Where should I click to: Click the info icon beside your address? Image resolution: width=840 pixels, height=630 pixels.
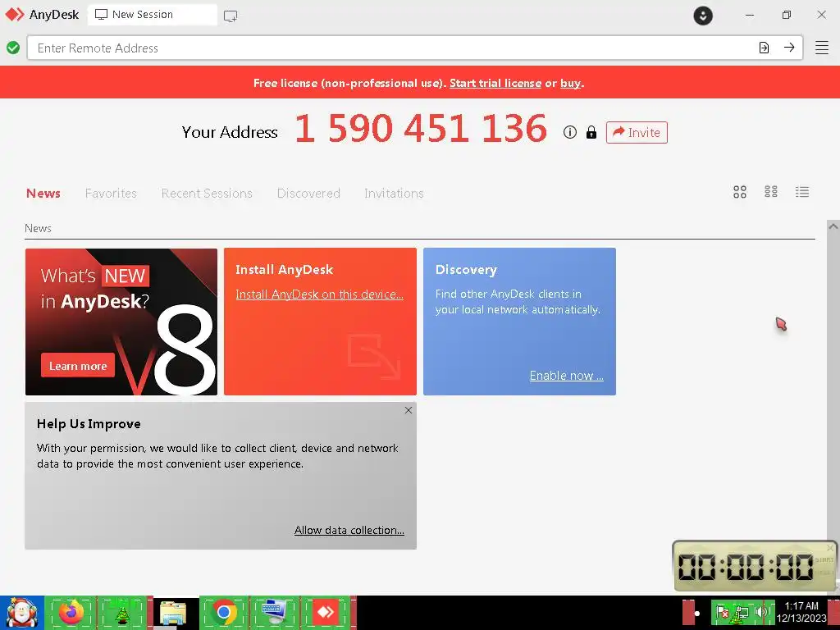click(570, 132)
